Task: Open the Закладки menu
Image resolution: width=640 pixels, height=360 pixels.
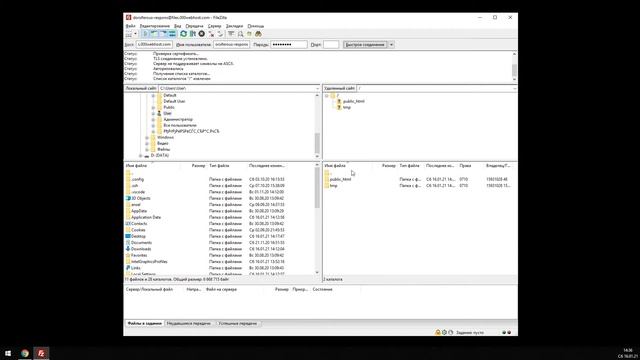Action: [x=234, y=26]
